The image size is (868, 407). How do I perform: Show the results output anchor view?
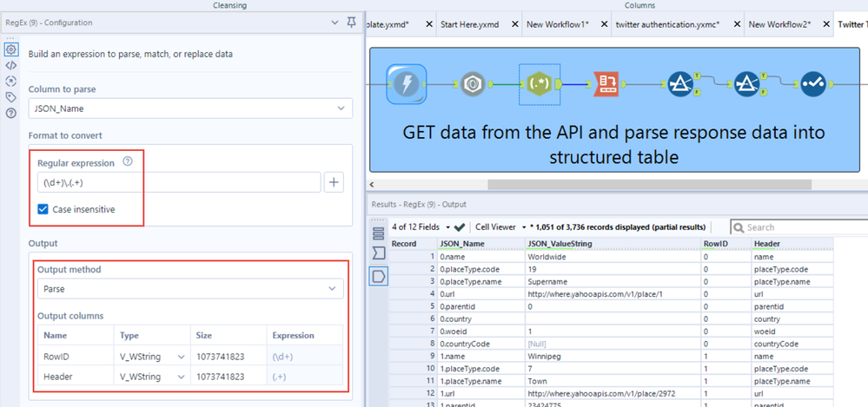point(378,276)
